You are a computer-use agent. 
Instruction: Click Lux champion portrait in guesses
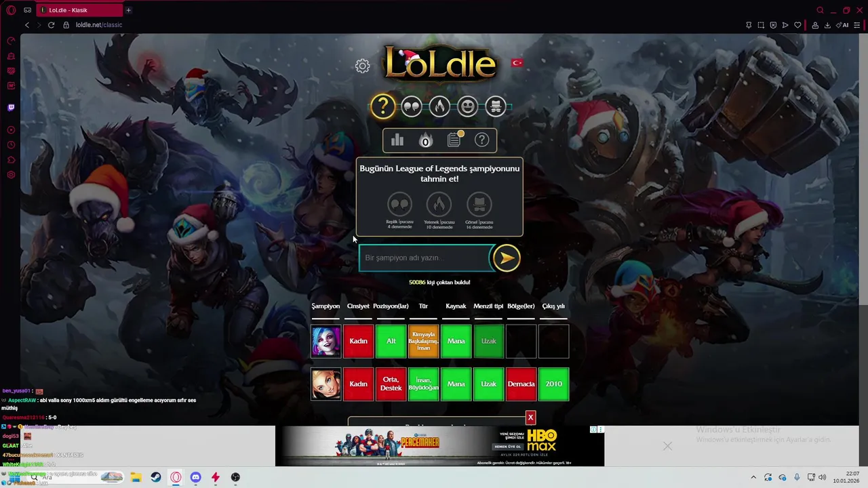click(x=326, y=384)
